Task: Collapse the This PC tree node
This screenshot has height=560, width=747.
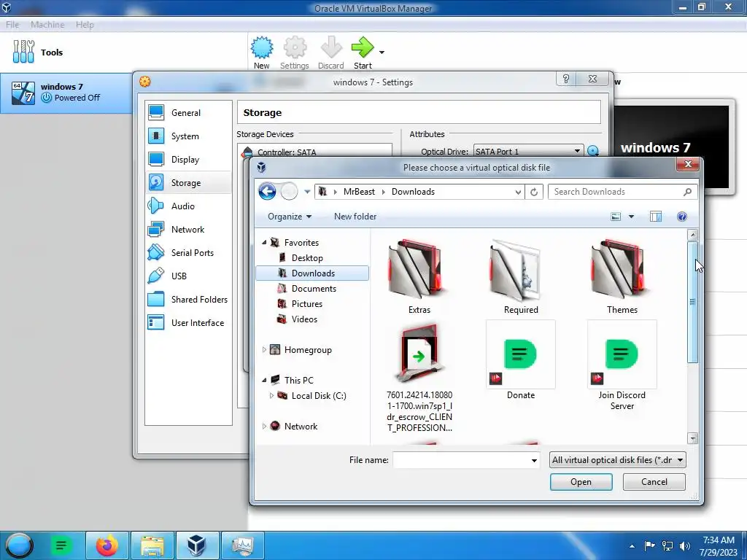Action: pos(264,380)
